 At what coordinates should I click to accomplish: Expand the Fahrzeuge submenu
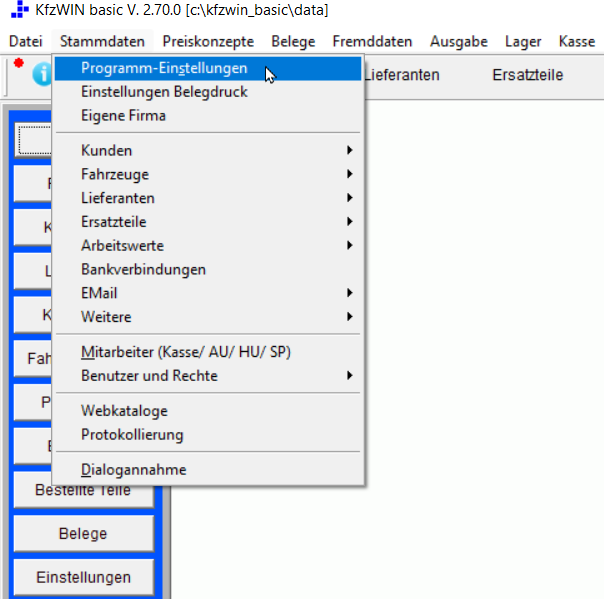coord(208,174)
